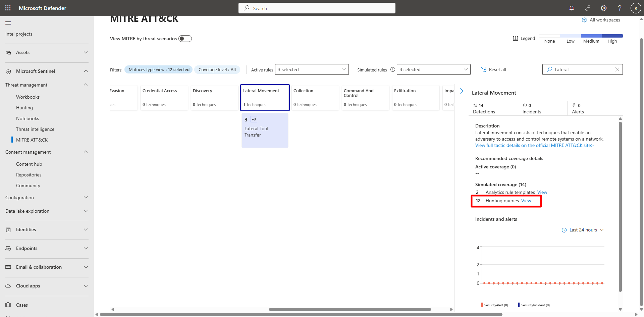This screenshot has width=644, height=317.
Task: Click the matrix horizontal scrollbar
Action: tap(350, 309)
